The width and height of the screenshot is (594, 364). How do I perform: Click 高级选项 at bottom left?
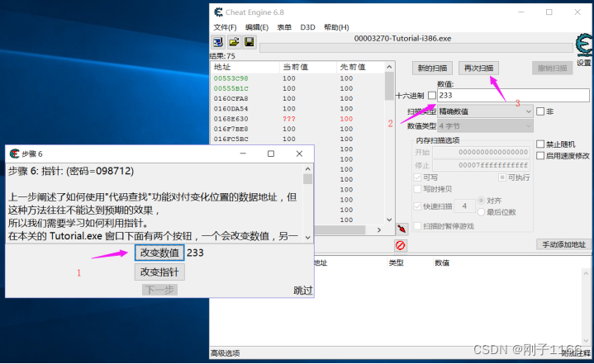226,353
